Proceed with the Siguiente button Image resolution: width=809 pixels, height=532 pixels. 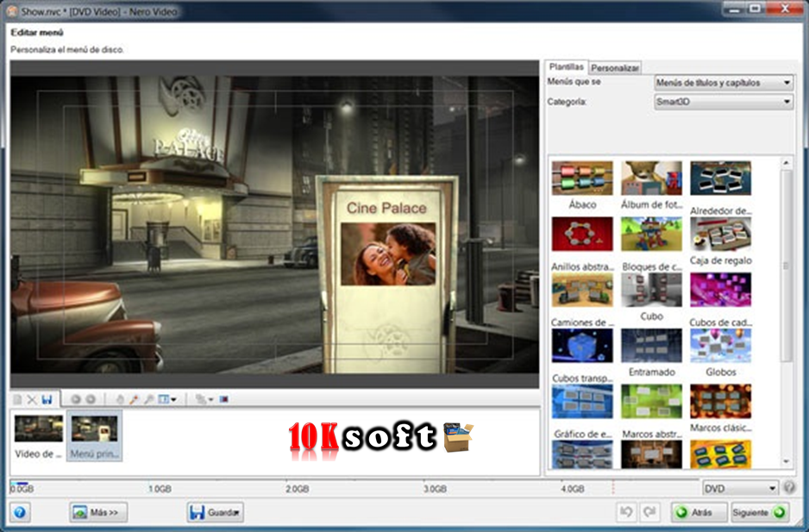click(760, 512)
